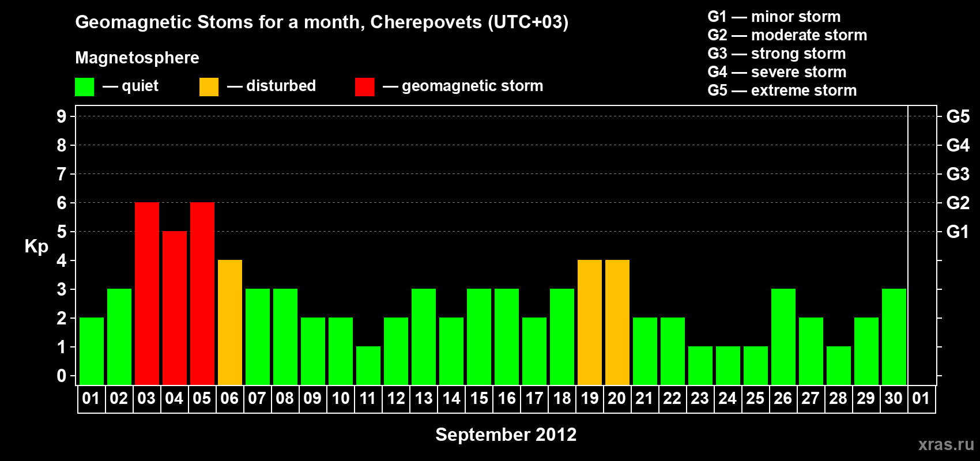Click the date cell '15' on the axis
The height and width of the screenshot is (461, 980).
tap(478, 399)
